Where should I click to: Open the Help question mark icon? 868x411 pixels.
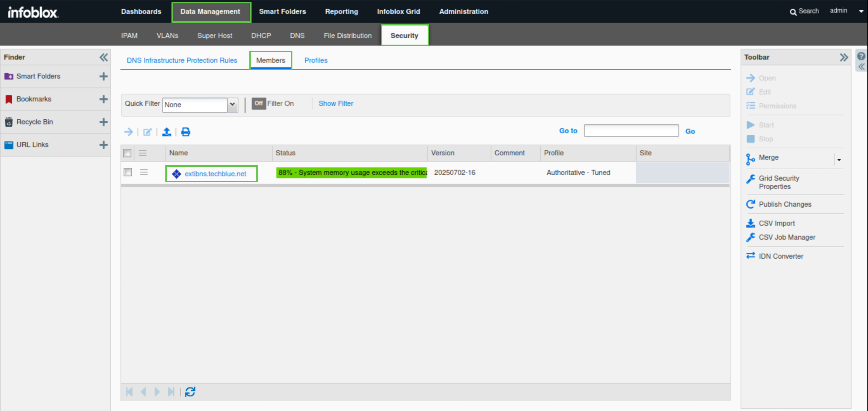[861, 56]
